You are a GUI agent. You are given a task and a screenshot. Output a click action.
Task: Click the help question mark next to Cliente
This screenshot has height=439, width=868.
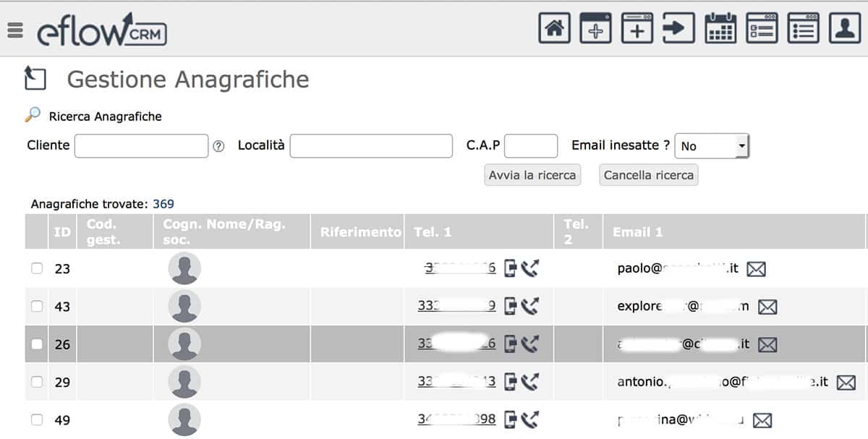pyautogui.click(x=218, y=147)
